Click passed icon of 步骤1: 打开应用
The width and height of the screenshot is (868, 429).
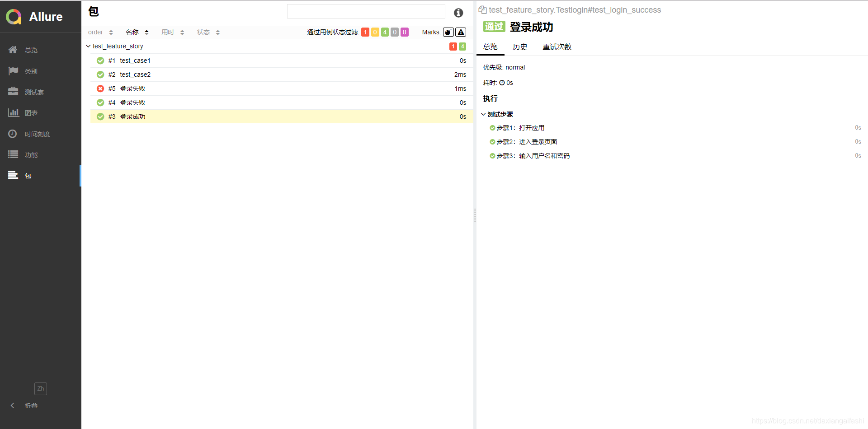tap(492, 128)
